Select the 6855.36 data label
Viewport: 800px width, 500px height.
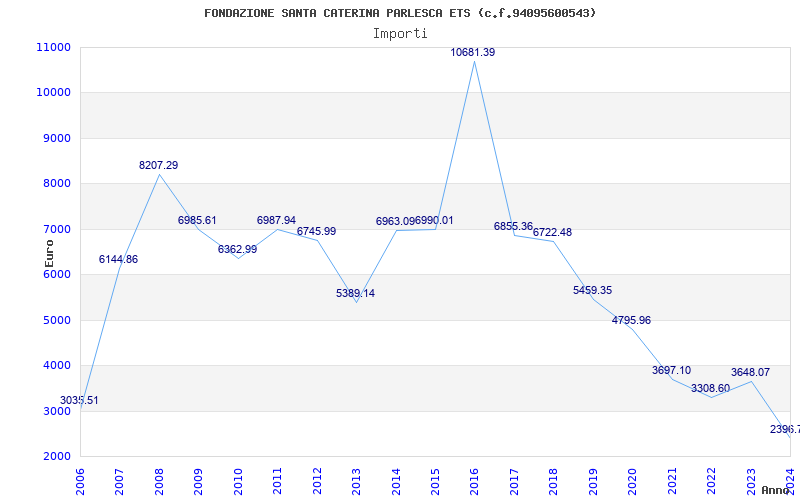513,226
